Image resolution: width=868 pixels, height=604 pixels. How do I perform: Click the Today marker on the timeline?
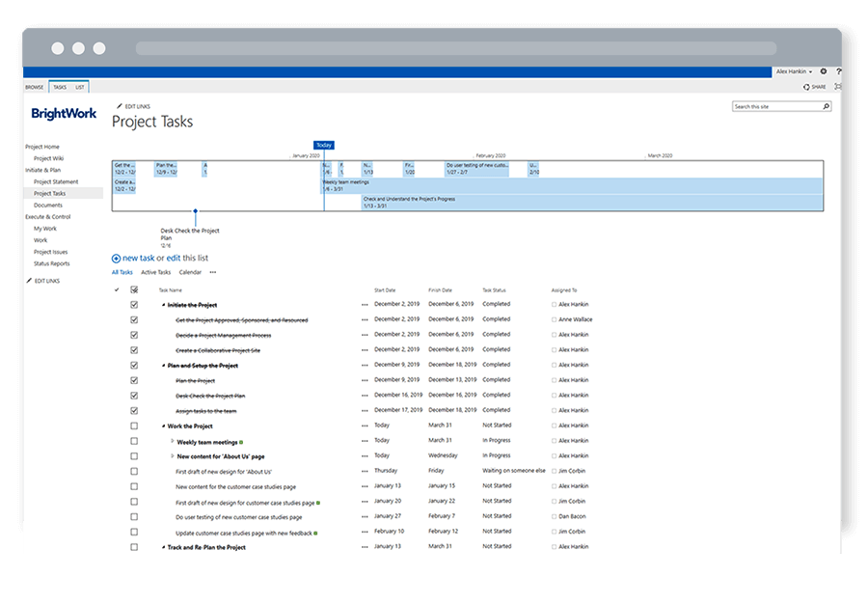(324, 145)
